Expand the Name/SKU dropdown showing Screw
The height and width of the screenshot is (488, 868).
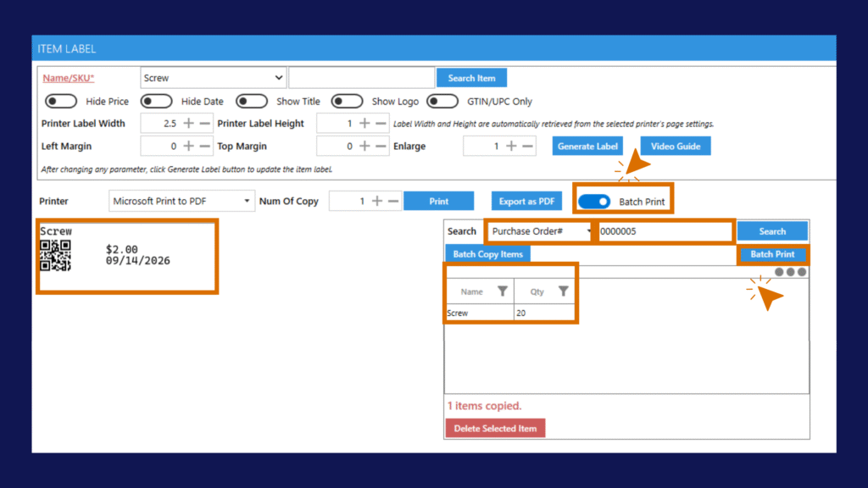pos(214,78)
